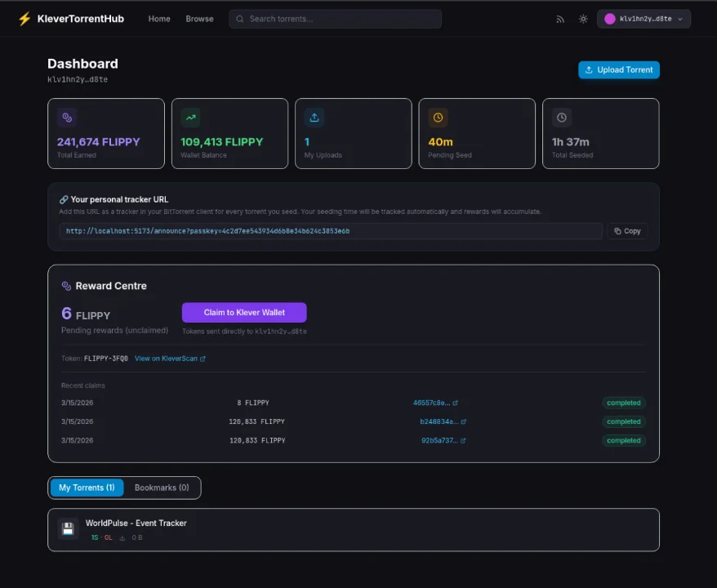Screen dimensions: 717x588
Task: Click the RSS feed icon in the header
Action: 560,19
